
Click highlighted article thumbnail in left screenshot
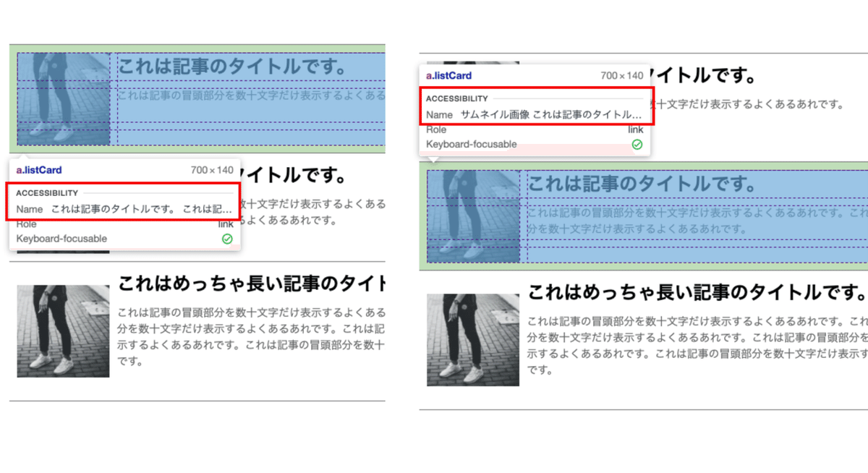click(63, 98)
